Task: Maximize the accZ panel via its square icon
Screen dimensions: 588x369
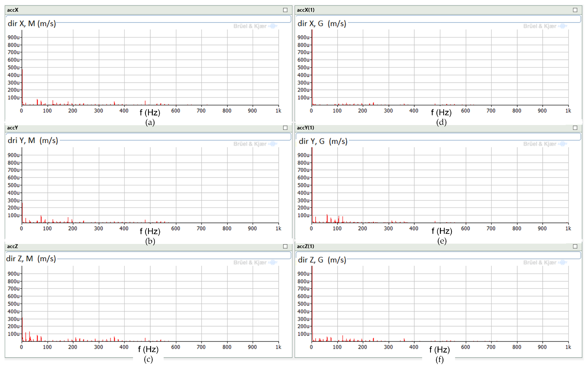Action: [285, 246]
